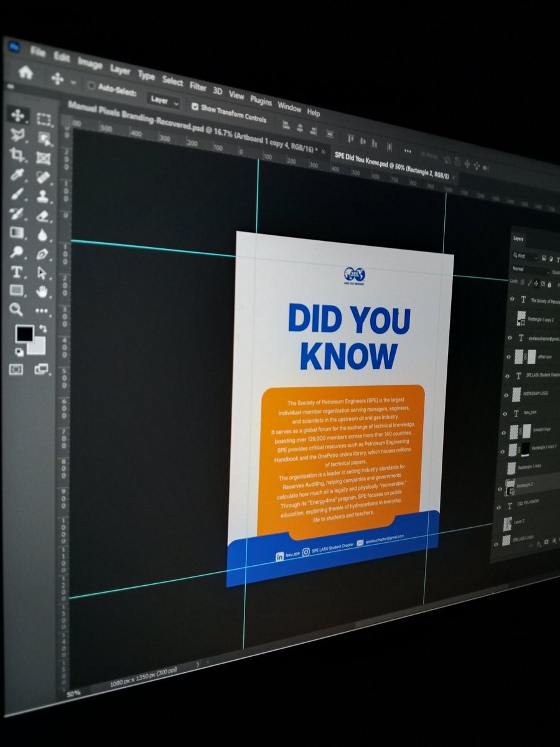Hide the INSTAGRAM LOGO layer
The width and height of the screenshot is (560, 747).
(x=506, y=394)
